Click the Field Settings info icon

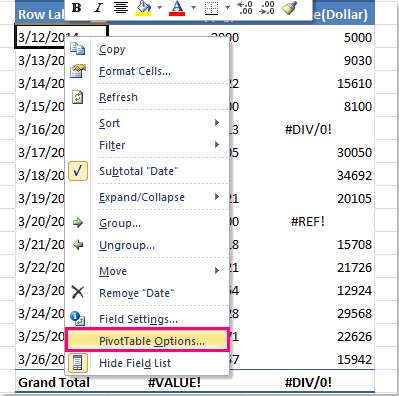[78, 319]
